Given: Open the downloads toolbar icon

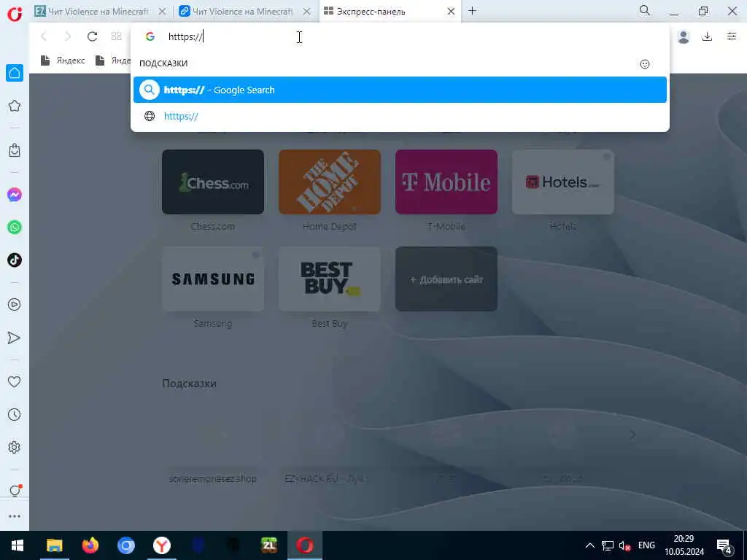Looking at the screenshot, I should (x=707, y=36).
